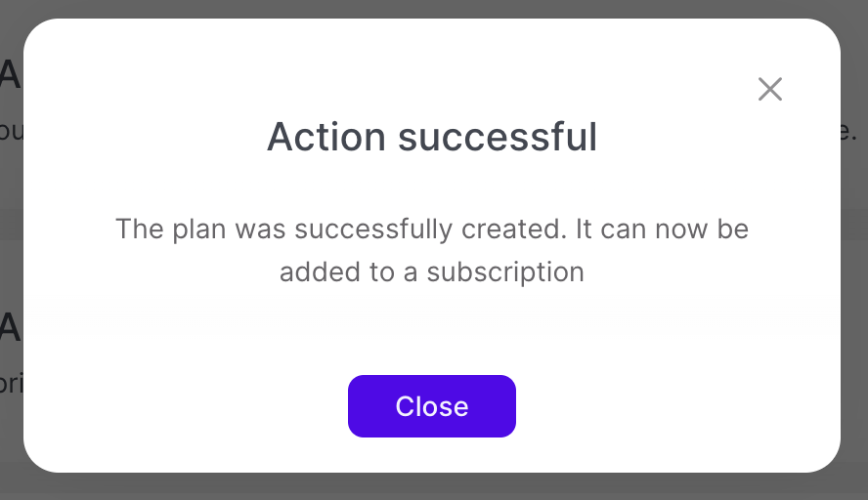Click the word "plan" in the message
The width and height of the screenshot is (868, 500).
coord(198,230)
